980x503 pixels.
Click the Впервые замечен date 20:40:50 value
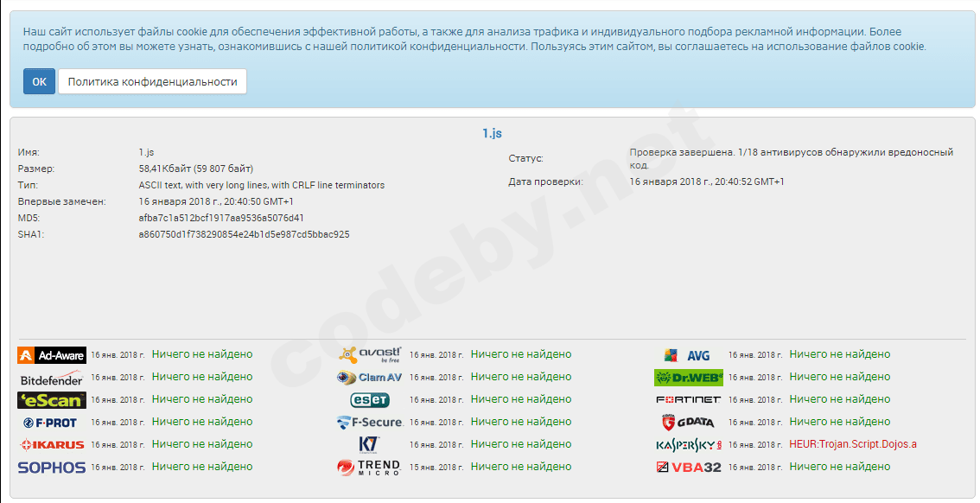[216, 202]
